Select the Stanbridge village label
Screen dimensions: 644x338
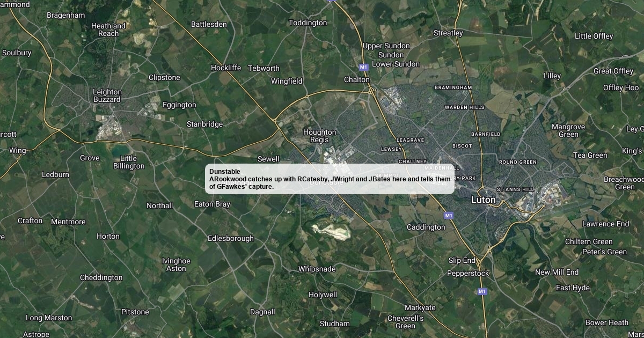(204, 124)
